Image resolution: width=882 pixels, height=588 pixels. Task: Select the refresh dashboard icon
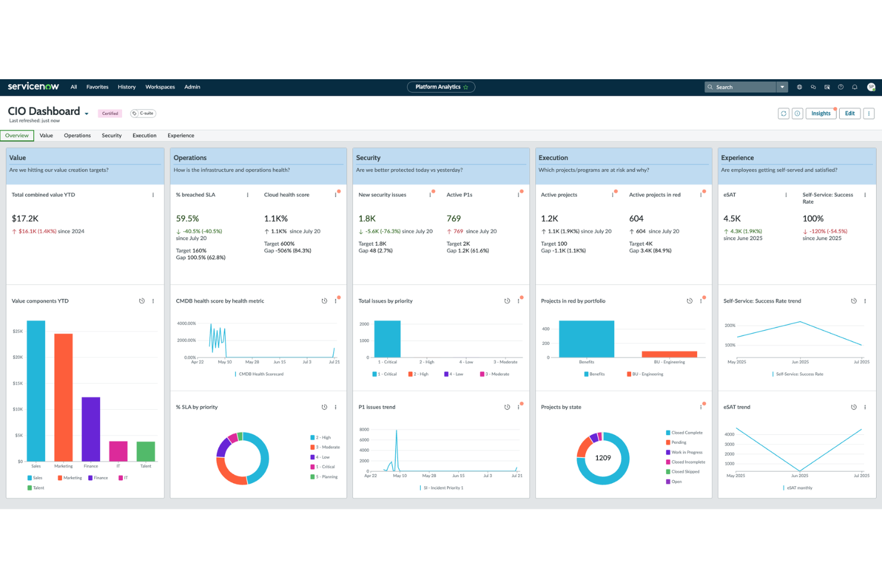(x=784, y=113)
